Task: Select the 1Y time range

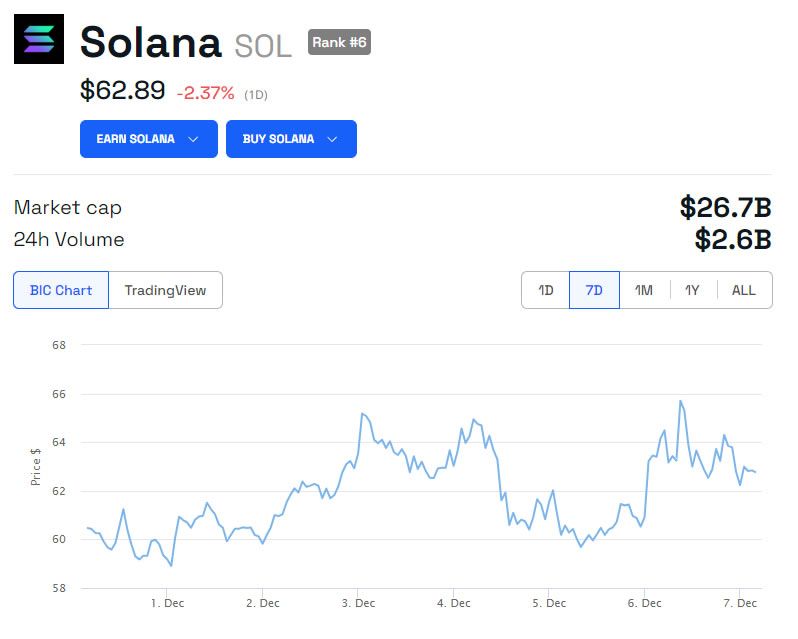Action: [x=692, y=290]
